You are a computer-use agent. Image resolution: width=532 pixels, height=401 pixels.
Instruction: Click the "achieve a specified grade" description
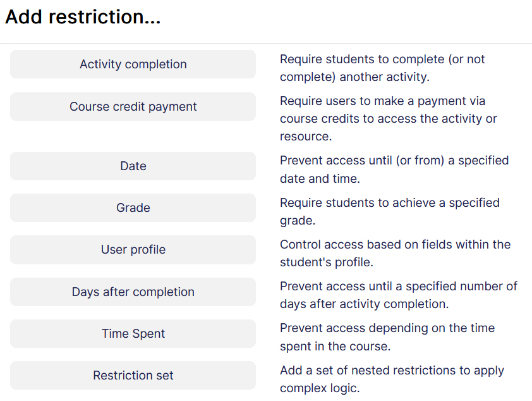(x=389, y=211)
